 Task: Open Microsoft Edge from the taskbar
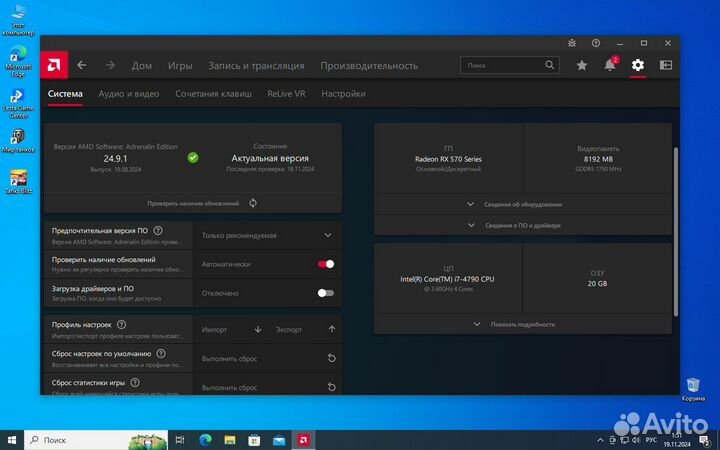tap(205, 439)
